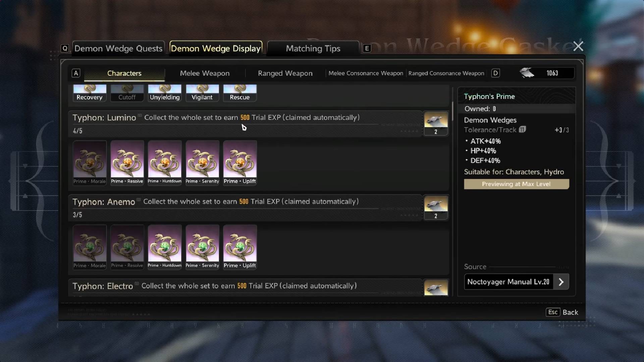The width and height of the screenshot is (644, 362).
Task: Open the Noctoyager Manual source arrow
Action: pos(561,282)
